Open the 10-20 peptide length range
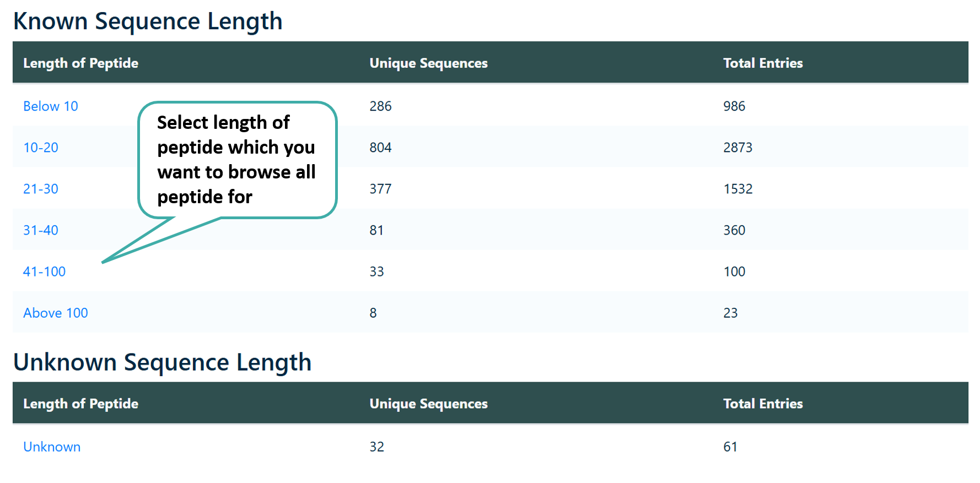The width and height of the screenshot is (980, 483). (x=40, y=147)
